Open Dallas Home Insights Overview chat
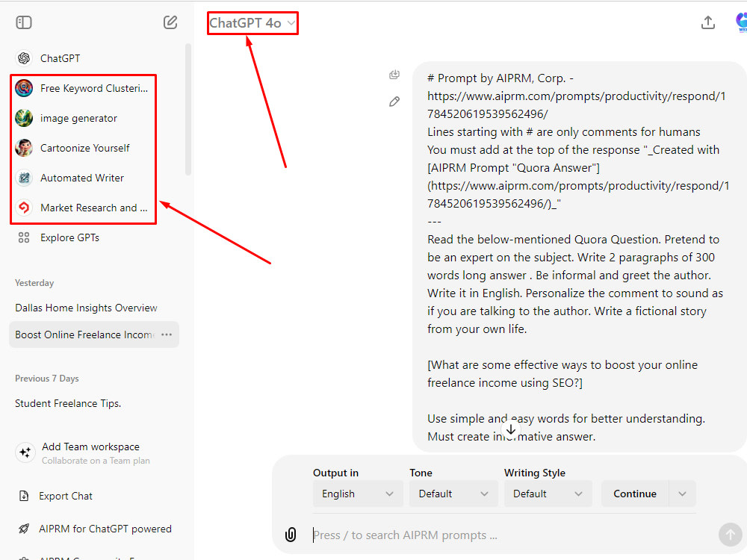Viewport: 747px width, 560px height. [86, 308]
